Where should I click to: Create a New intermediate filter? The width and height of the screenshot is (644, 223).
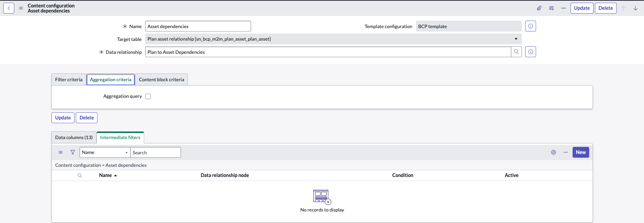pos(581,152)
